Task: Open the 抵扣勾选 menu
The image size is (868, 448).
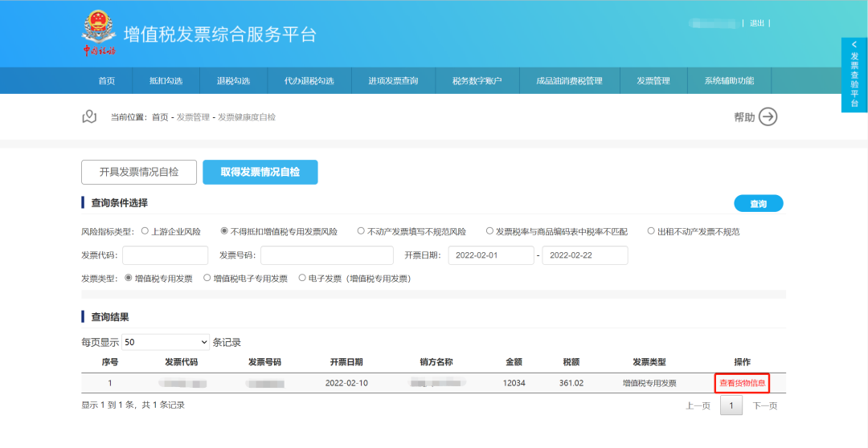Action: click(166, 81)
